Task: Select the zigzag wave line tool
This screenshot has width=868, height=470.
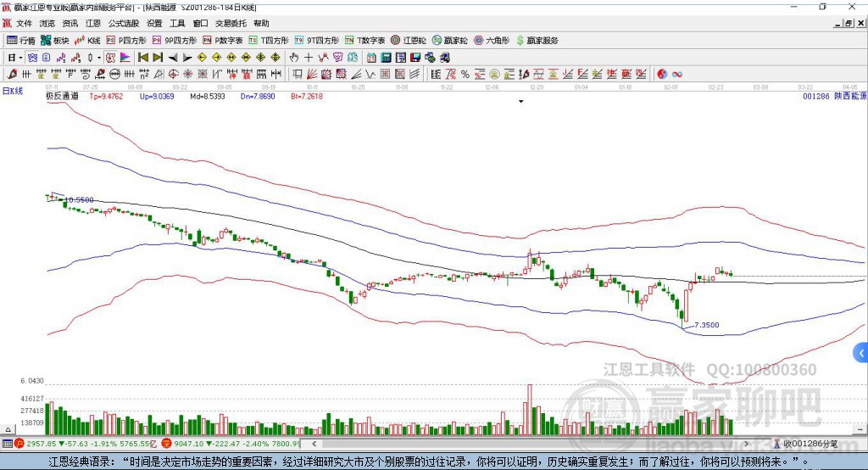Action: [x=370, y=75]
